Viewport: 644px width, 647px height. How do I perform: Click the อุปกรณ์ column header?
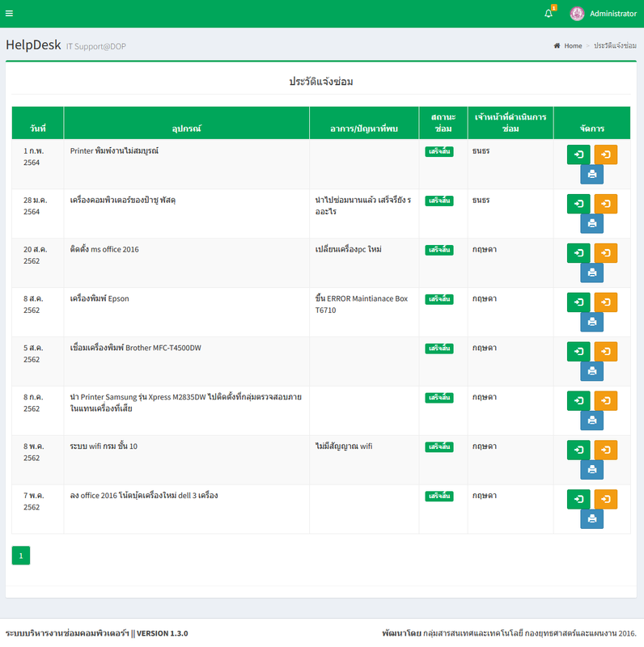(x=186, y=129)
